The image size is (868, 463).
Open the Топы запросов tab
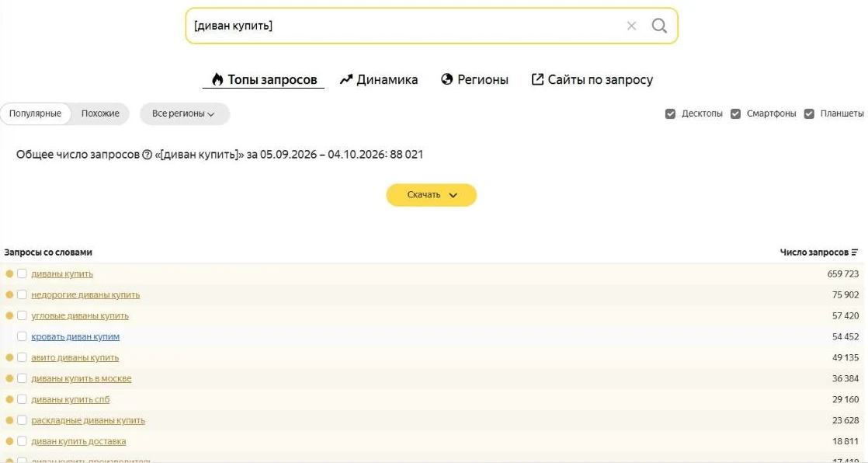pyautogui.click(x=263, y=79)
